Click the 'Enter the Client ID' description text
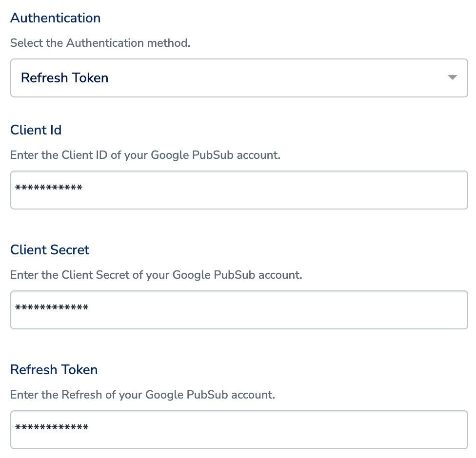Image resolution: width=476 pixels, height=458 pixels. [145, 155]
